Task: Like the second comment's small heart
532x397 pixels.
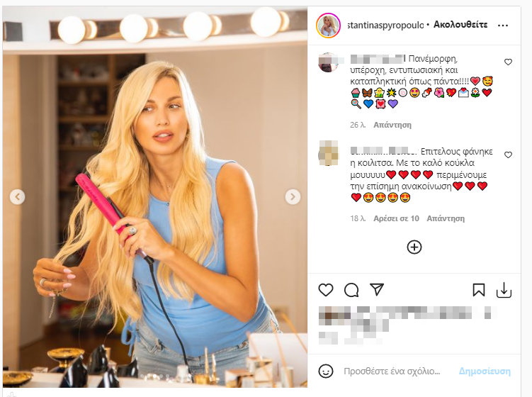Action: (508, 155)
